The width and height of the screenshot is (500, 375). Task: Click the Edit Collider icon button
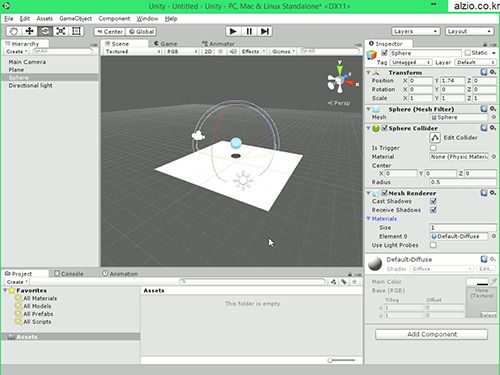[x=435, y=137]
